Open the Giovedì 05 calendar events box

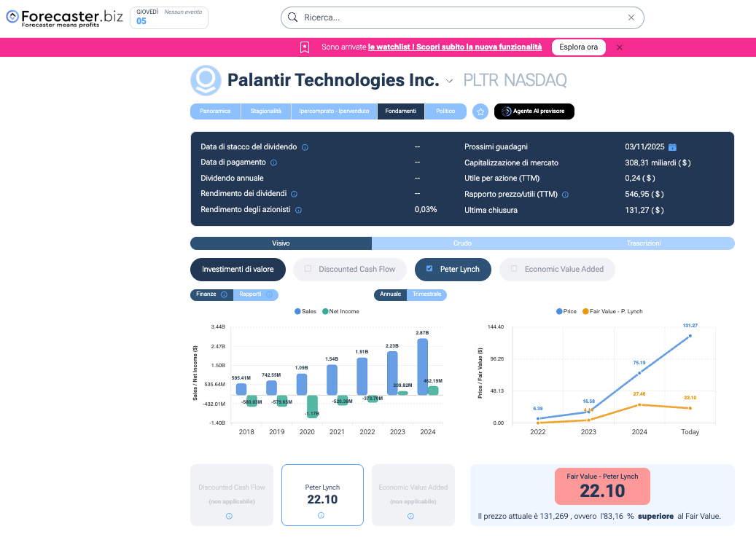click(x=169, y=17)
